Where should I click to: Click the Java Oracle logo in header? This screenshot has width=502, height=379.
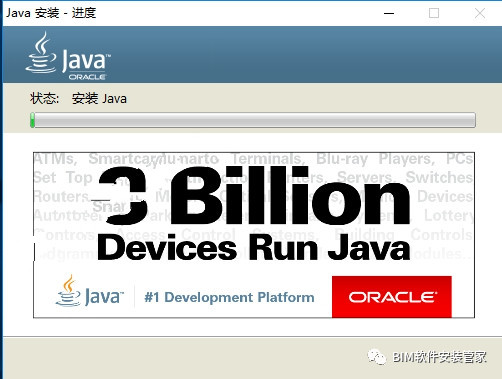point(68,56)
